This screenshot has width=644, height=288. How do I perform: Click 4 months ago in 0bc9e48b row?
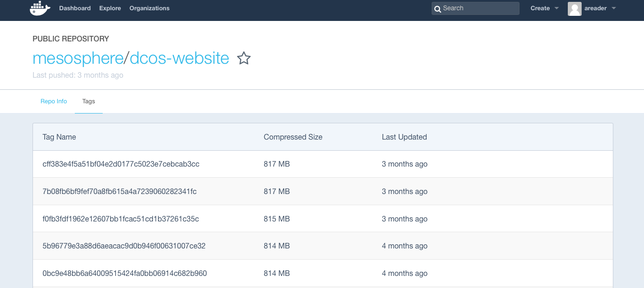click(405, 274)
